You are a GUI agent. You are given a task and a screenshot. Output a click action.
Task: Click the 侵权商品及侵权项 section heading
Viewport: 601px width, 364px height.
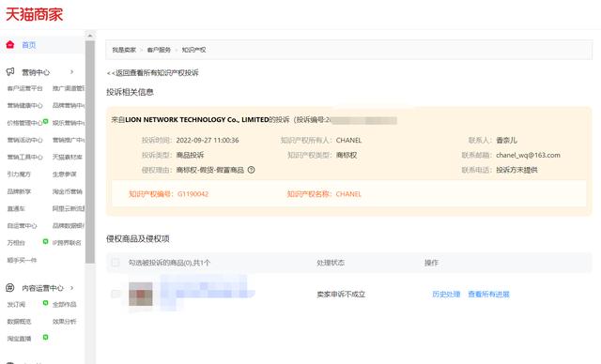138,239
